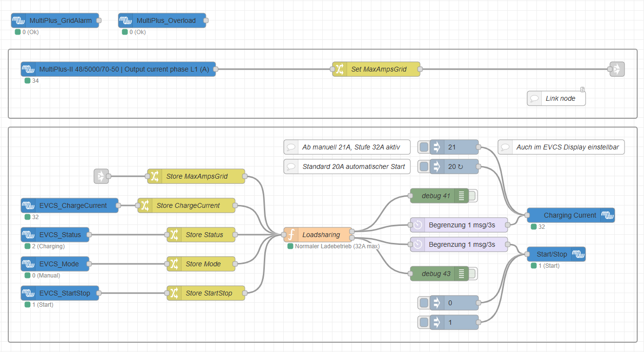Click the input port of Start/Stop node
This screenshot has height=352, width=644.
(527, 254)
